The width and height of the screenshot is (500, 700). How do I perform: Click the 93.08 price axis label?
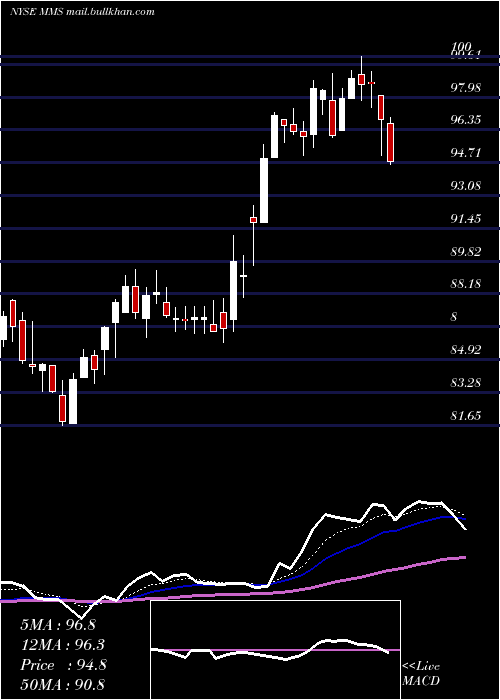pyautogui.click(x=466, y=186)
